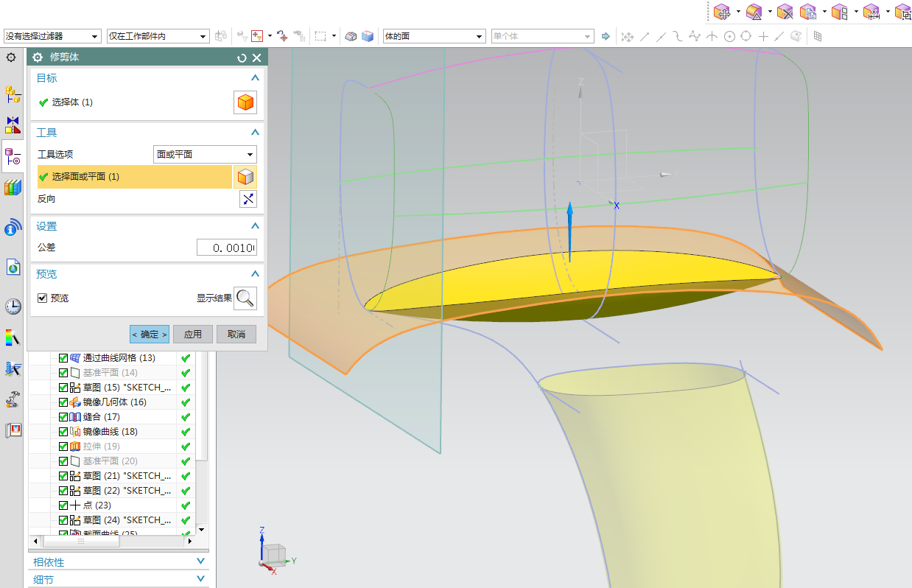Open the Assembly Navigator sidebar icon

point(13,94)
